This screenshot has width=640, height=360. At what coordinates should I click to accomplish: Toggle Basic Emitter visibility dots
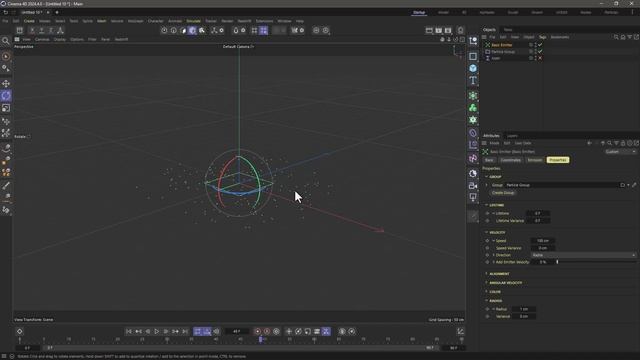pos(535,45)
